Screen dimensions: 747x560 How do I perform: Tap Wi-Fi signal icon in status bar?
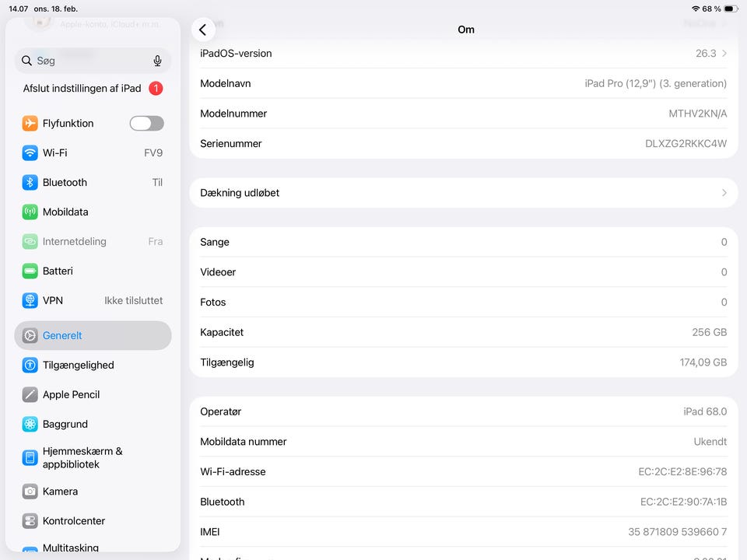[696, 9]
